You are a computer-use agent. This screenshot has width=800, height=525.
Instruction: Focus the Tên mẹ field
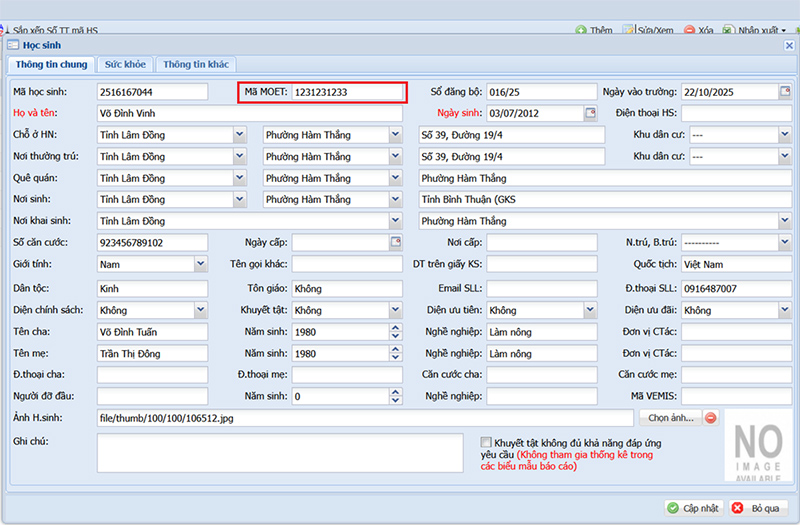(153, 353)
